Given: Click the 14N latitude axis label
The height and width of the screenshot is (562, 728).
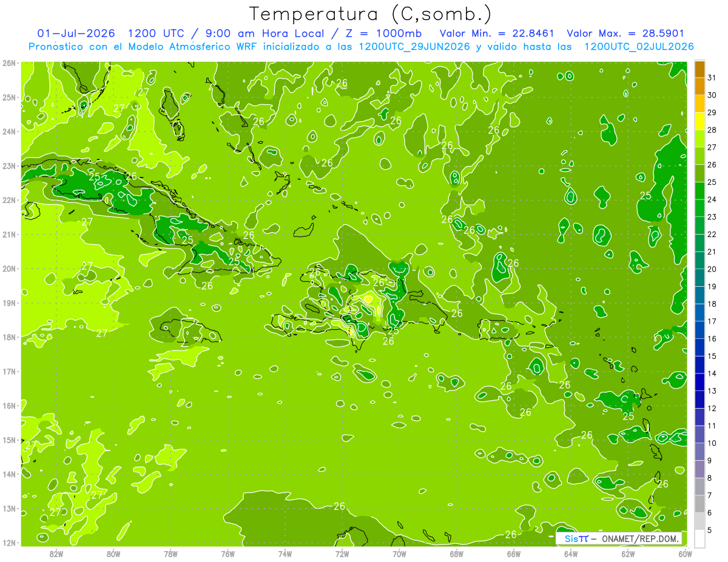Looking at the screenshot, I should (x=8, y=474).
